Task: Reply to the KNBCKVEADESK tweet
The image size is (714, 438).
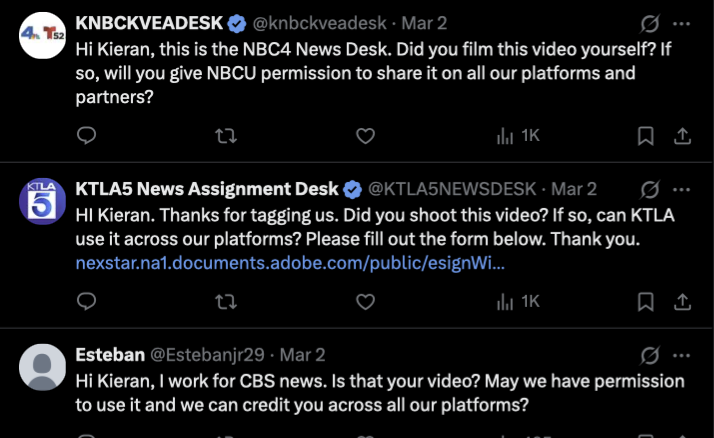Action: point(86,136)
